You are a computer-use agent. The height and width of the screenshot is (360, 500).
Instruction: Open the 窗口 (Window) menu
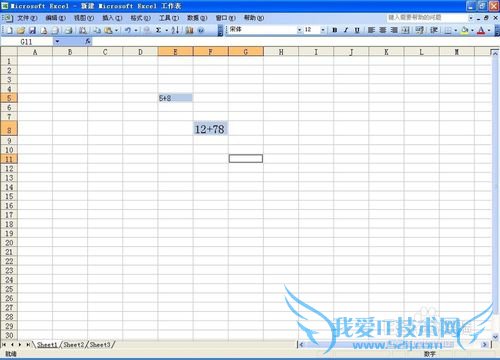point(225,18)
